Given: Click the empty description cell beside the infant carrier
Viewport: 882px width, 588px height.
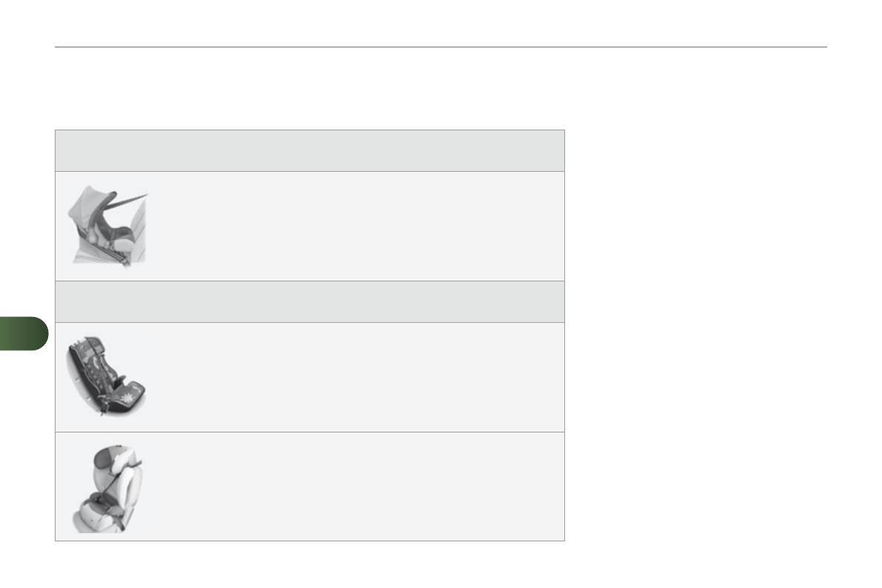Looking at the screenshot, I should click(355, 226).
